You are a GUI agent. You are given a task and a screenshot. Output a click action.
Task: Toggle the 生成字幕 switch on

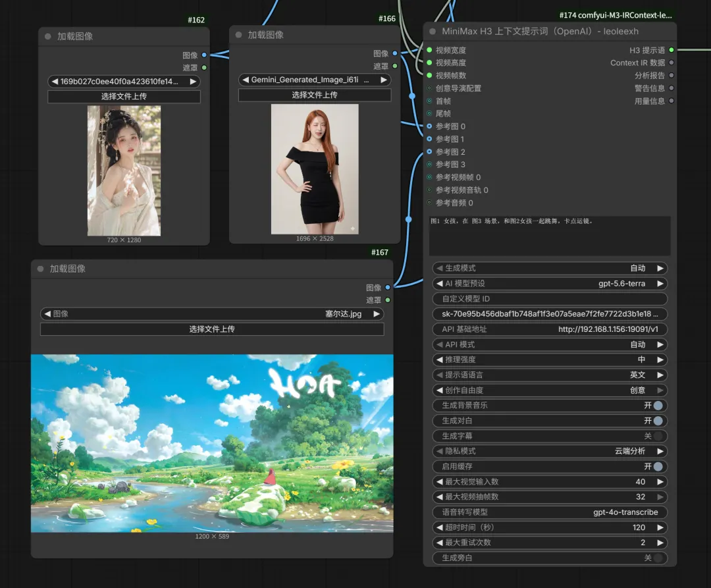[x=658, y=436]
